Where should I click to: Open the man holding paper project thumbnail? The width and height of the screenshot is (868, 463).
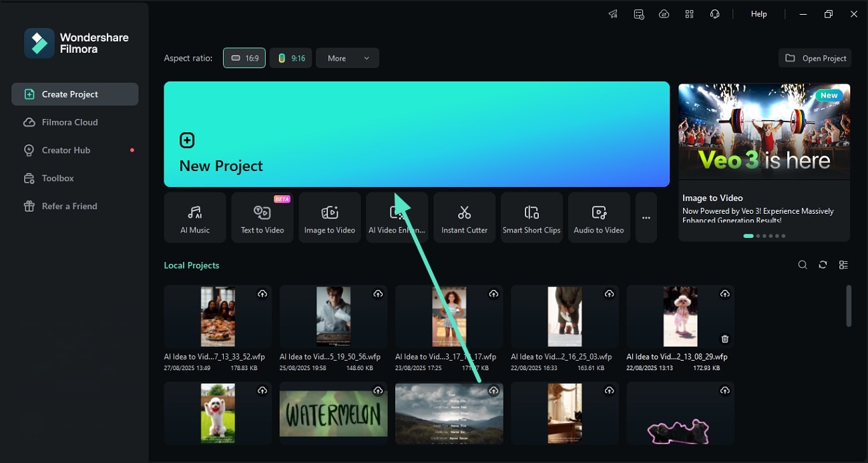pos(333,317)
